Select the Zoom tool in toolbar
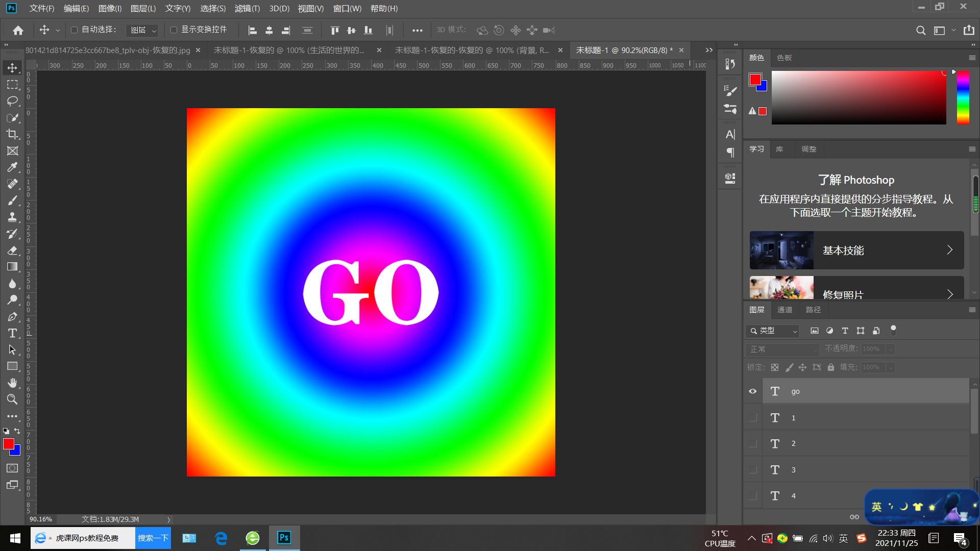 12,399
